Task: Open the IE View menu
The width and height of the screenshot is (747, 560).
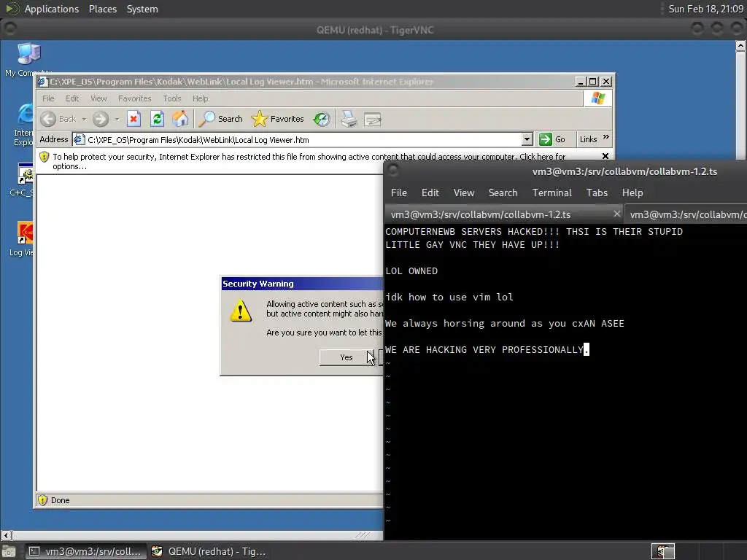Action: coord(98,98)
